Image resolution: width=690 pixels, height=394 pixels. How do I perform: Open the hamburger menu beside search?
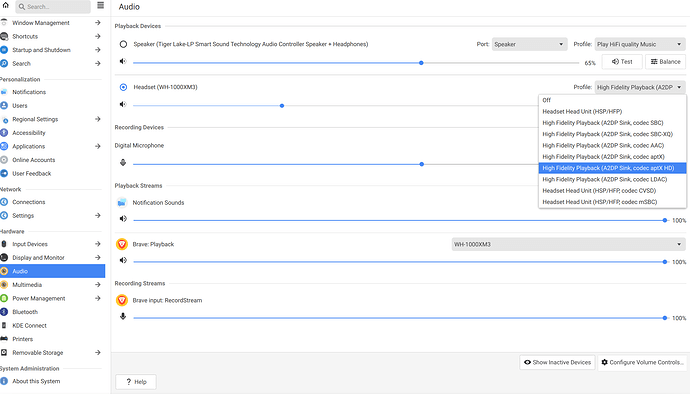(x=100, y=5)
